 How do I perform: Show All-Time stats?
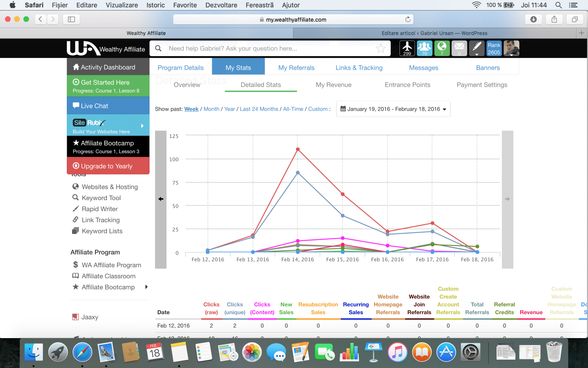(x=293, y=109)
